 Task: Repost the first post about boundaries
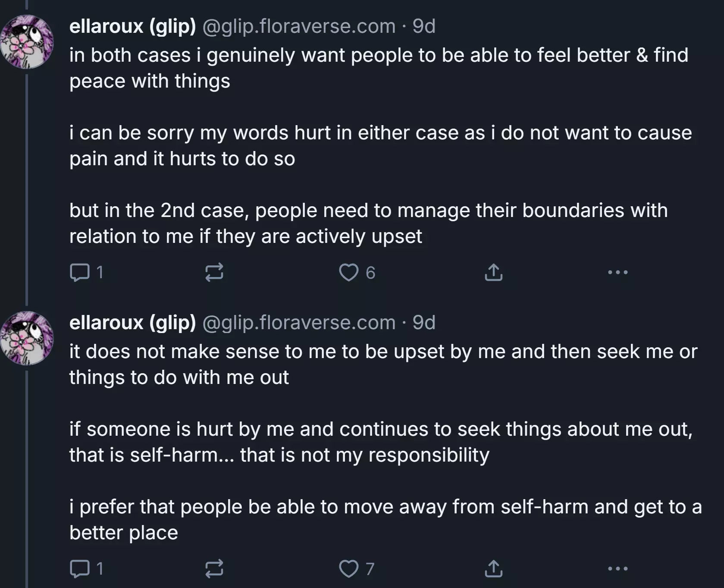214,272
